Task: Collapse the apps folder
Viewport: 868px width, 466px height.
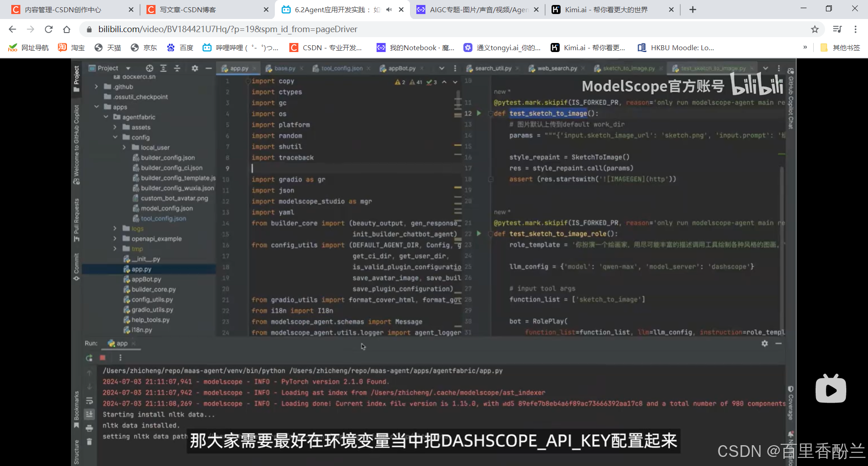Action: 96,107
